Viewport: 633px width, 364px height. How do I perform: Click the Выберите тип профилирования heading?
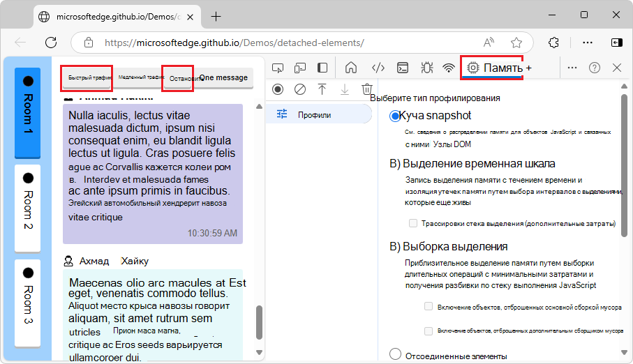(435, 98)
